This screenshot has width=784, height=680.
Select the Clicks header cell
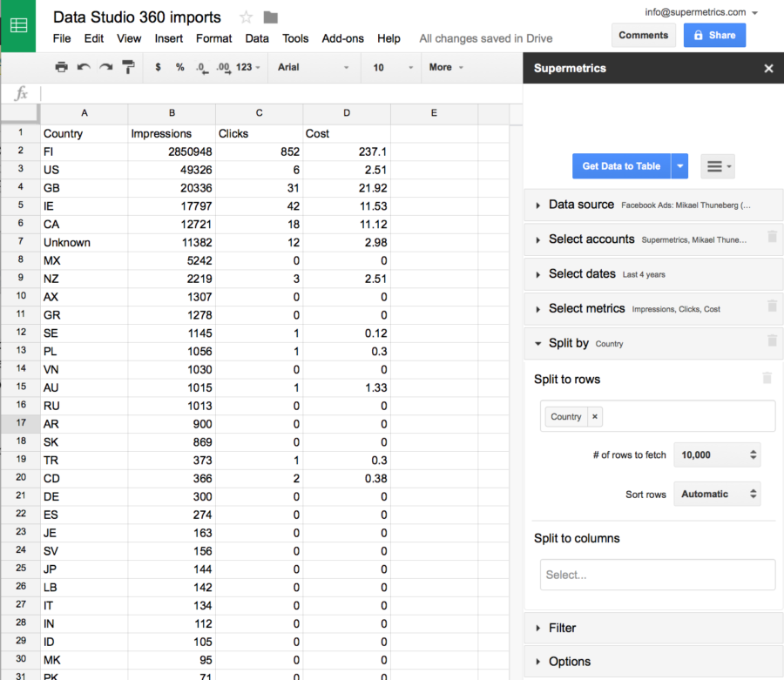click(x=259, y=133)
